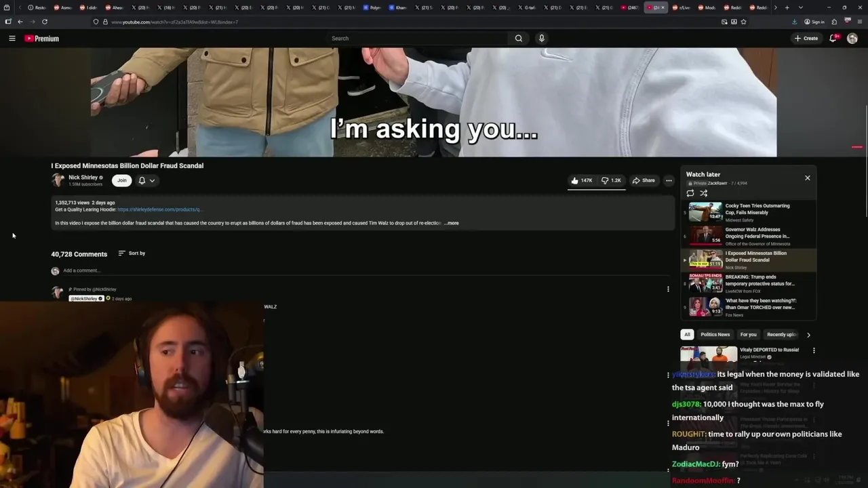868x488 pixels.
Task: Click browser Sign in button
Action: [x=814, y=22]
